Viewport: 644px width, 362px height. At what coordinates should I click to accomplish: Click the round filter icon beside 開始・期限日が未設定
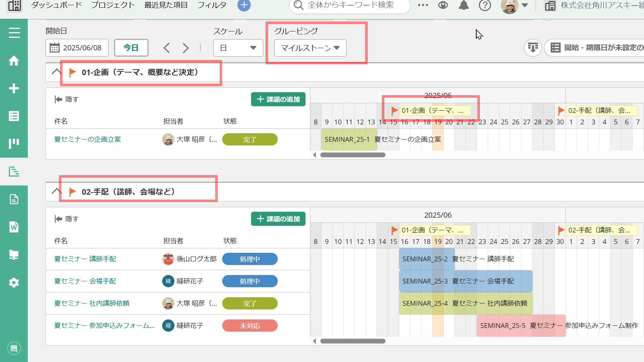click(x=533, y=48)
